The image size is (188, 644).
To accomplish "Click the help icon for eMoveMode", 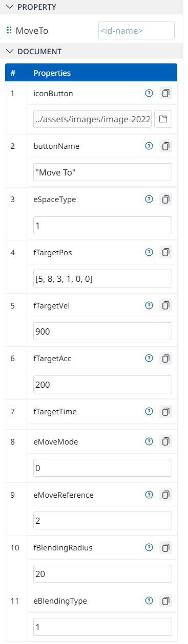I will click(x=149, y=441).
